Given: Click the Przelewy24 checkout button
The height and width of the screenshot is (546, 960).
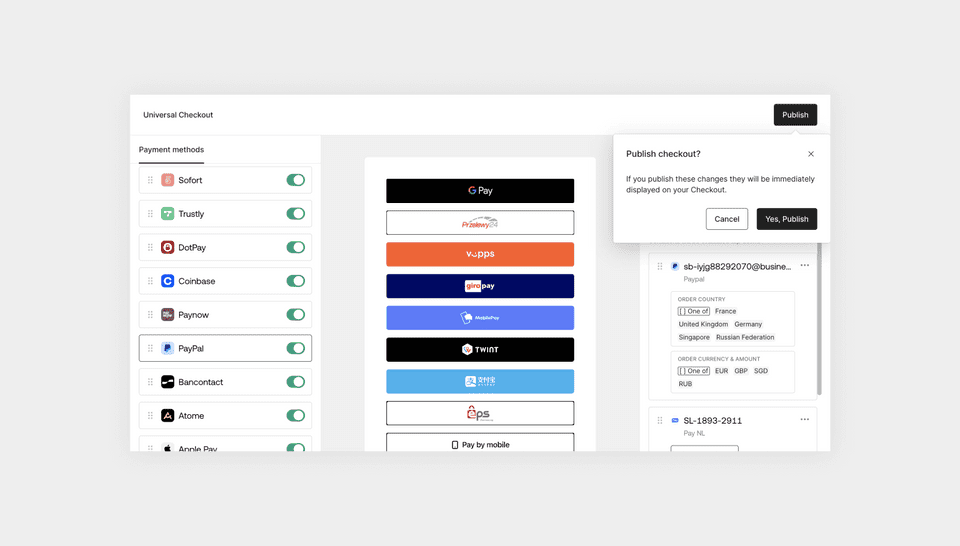Looking at the screenshot, I should [x=480, y=223].
